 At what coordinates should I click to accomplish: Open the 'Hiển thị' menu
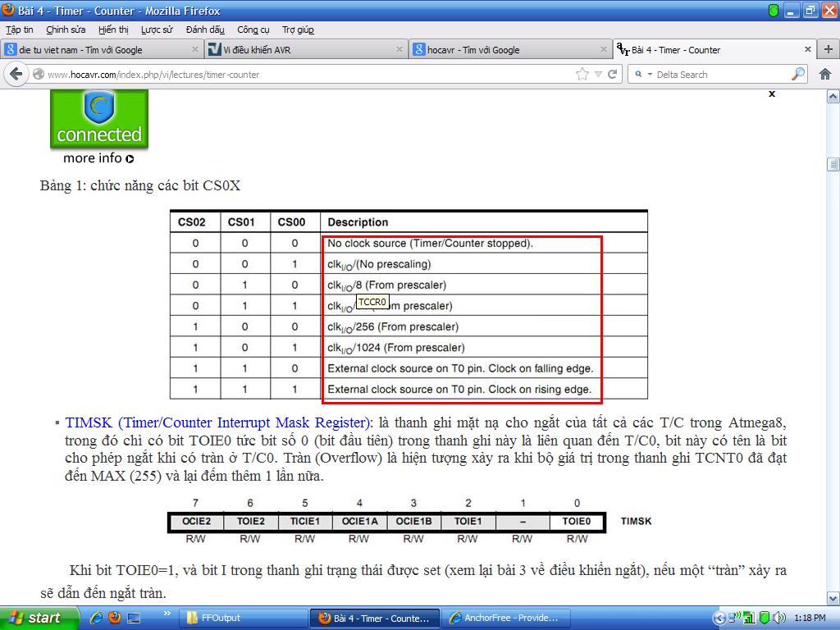[x=113, y=30]
